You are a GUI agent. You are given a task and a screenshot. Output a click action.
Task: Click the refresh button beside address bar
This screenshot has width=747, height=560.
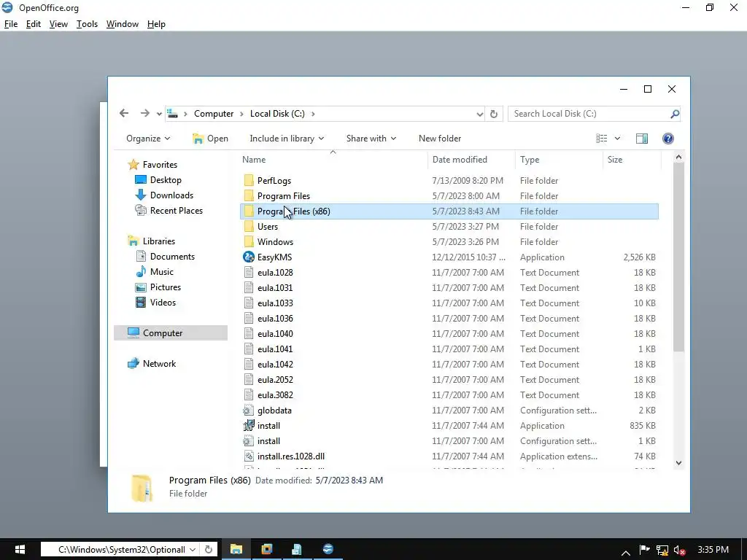(x=494, y=114)
